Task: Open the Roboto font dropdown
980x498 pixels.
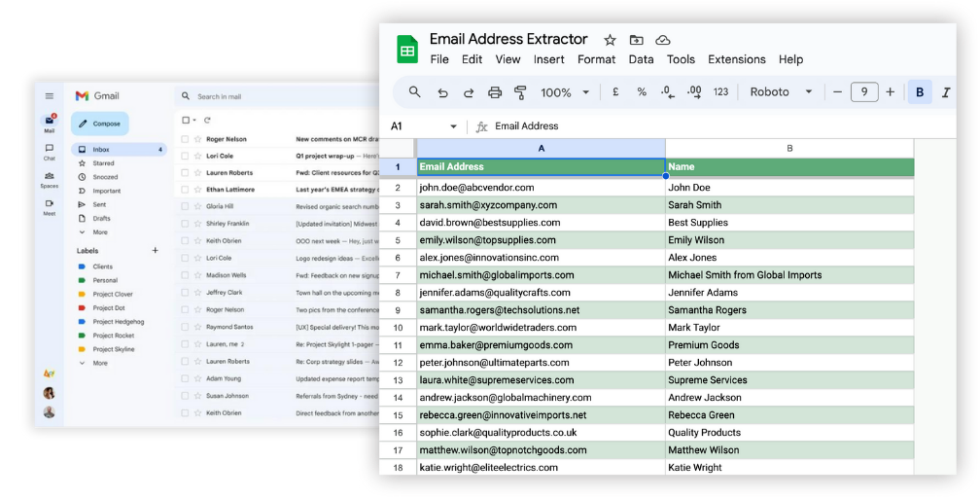Action: point(782,92)
